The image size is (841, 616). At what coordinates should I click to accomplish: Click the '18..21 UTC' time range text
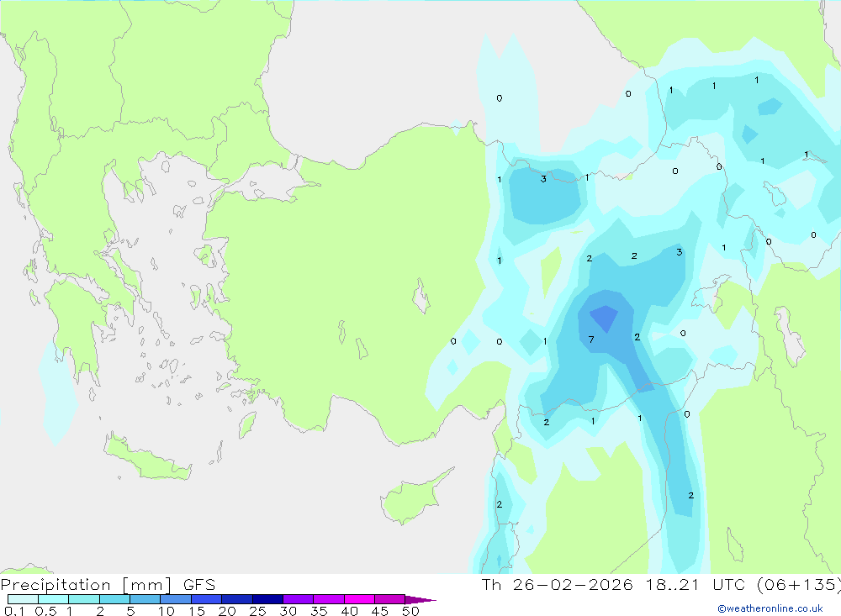click(696, 585)
